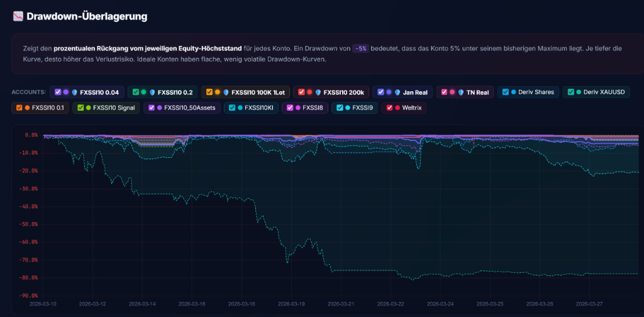Uncheck the Deriv XAUUSD account checkbox
The image size is (644, 317).
(x=570, y=92)
